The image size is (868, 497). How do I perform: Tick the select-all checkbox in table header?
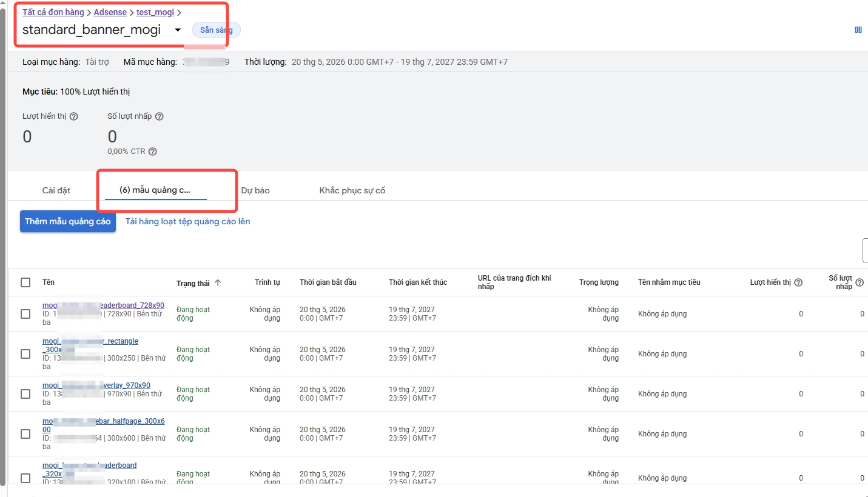pos(25,282)
